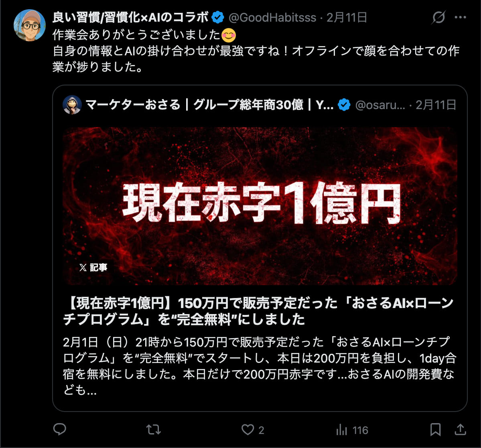481x448 pixels.
Task: Click the quoted post's verified badge
Action: [344, 105]
